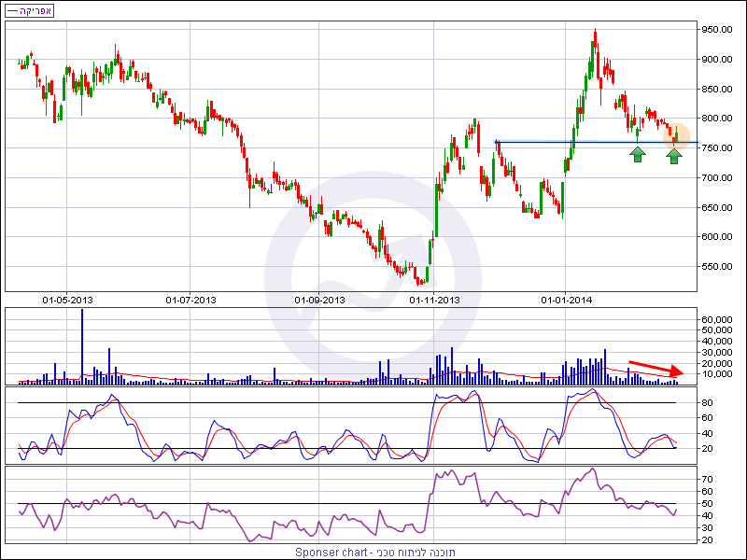Click the right green up arrow marker
This screenshot has width=747, height=560.
coord(674,155)
